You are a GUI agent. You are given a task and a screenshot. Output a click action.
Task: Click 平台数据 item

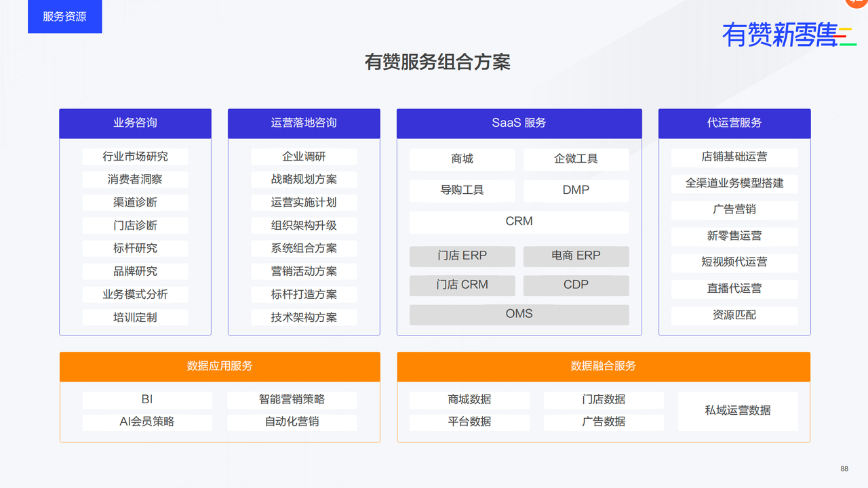[469, 422]
